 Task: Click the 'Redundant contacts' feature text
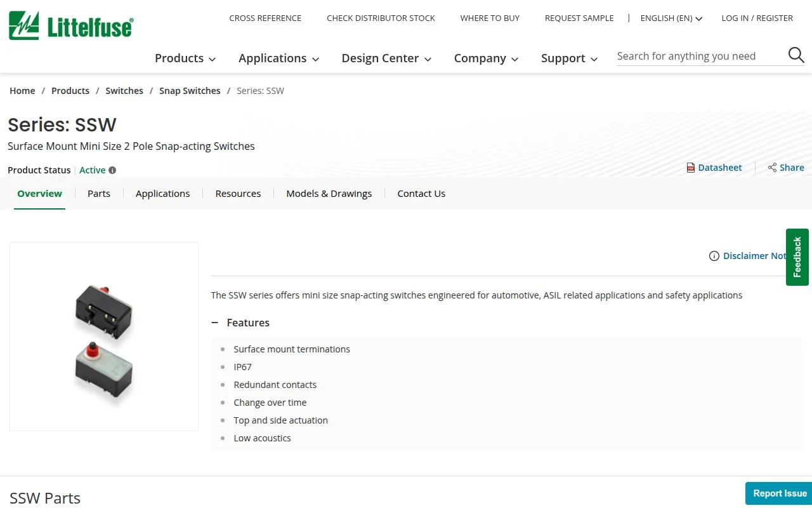[x=275, y=385]
